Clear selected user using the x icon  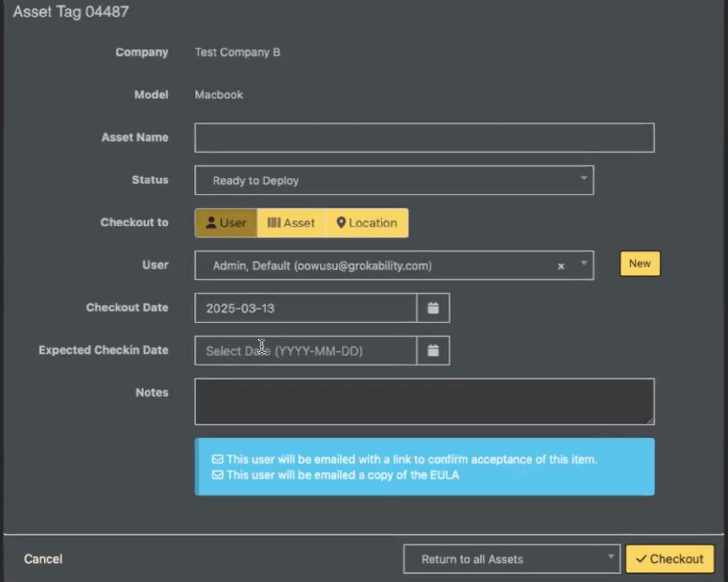(x=561, y=266)
